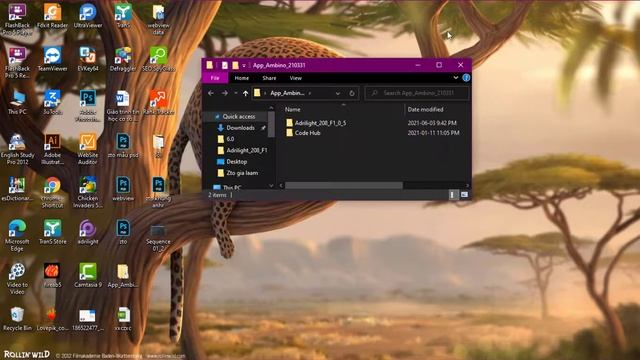Open FlashBack Pro 5 Recorder shortcut
Image resolution: width=640 pixels, height=360 pixels.
click(17, 62)
